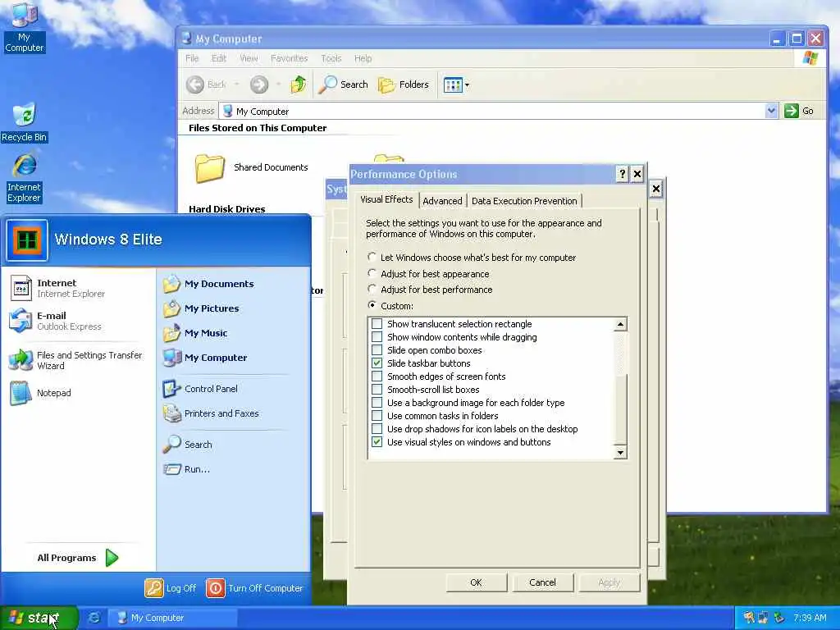Click OK in Performance Options

pyautogui.click(x=477, y=582)
